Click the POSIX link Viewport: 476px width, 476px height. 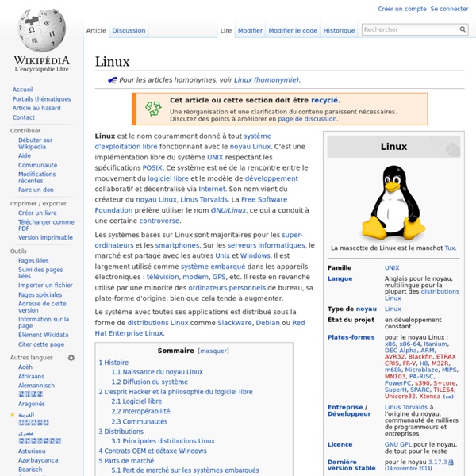click(x=152, y=168)
